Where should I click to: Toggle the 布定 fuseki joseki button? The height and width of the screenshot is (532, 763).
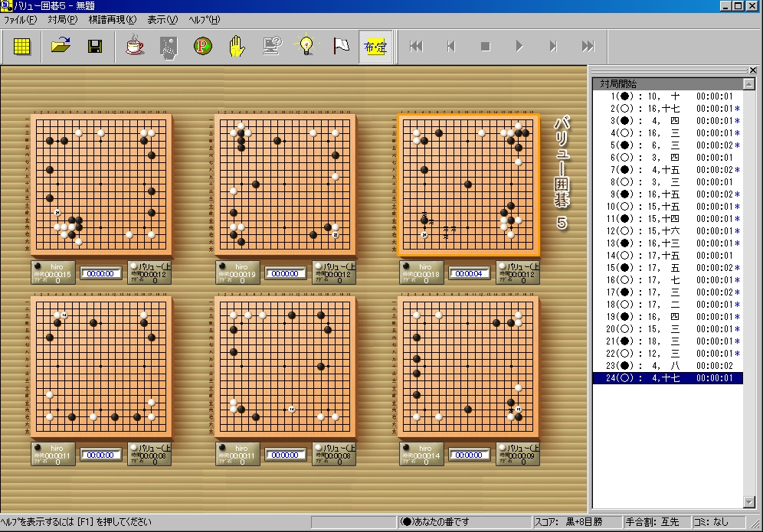pos(375,47)
